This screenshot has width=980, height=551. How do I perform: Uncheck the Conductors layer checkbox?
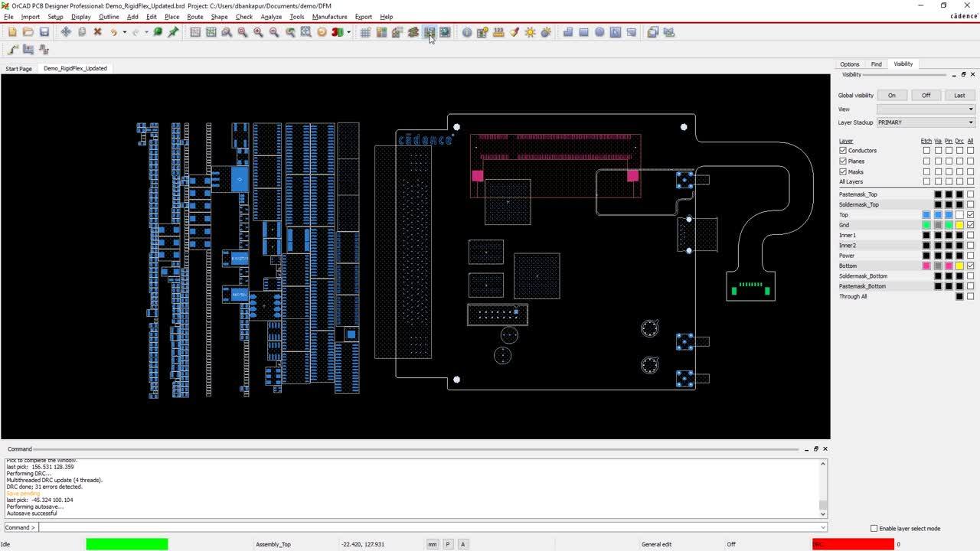pyautogui.click(x=843, y=151)
